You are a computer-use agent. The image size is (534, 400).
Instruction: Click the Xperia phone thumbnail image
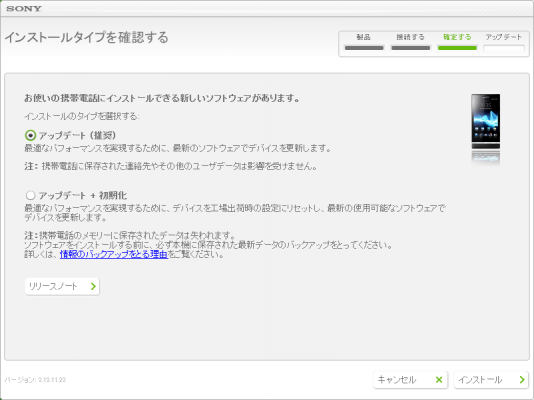point(486,122)
